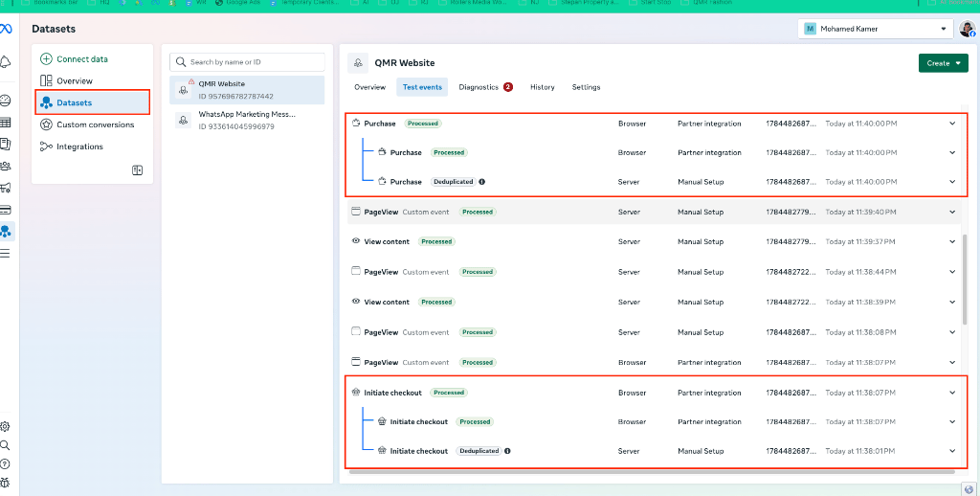Expand the Browser PageView 11:38:07 PM chevron
Image resolution: width=980 pixels, height=496 pixels.
pos(952,363)
